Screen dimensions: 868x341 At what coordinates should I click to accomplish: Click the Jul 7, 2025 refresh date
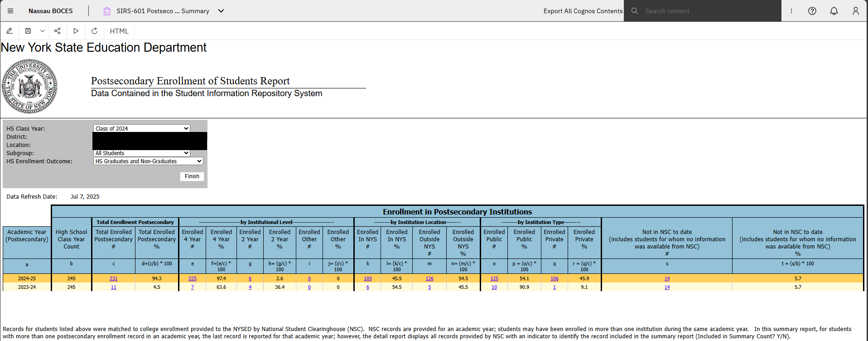coord(85,196)
